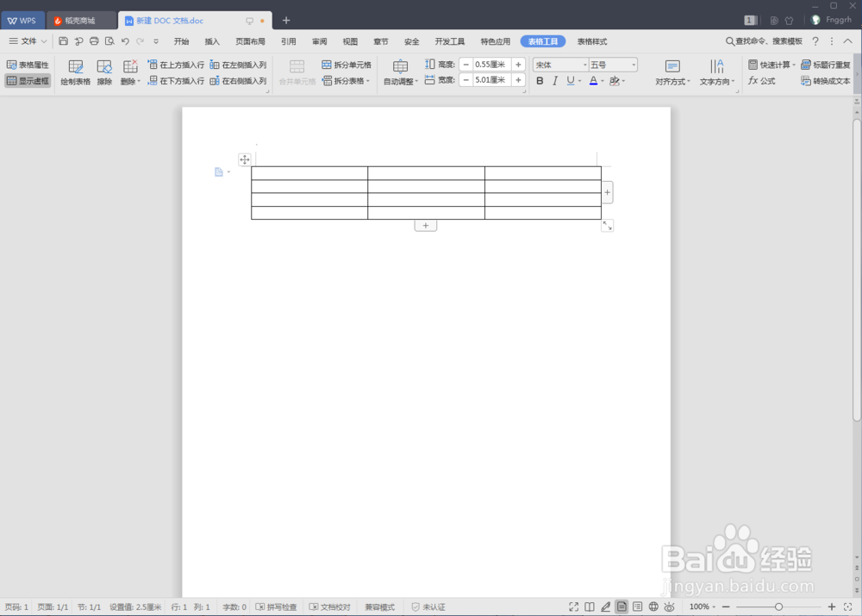Insert formula with fx 公式
The height and width of the screenshot is (616, 862).
(761, 81)
